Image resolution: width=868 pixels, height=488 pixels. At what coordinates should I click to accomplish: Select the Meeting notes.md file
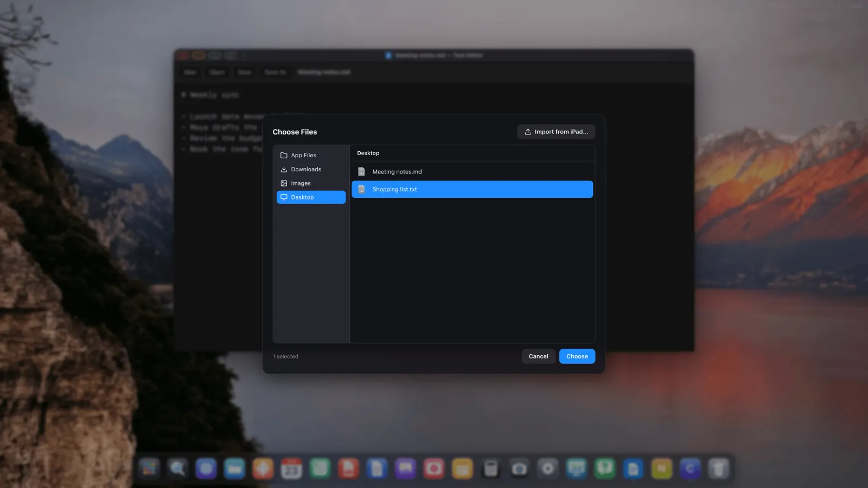[472, 172]
